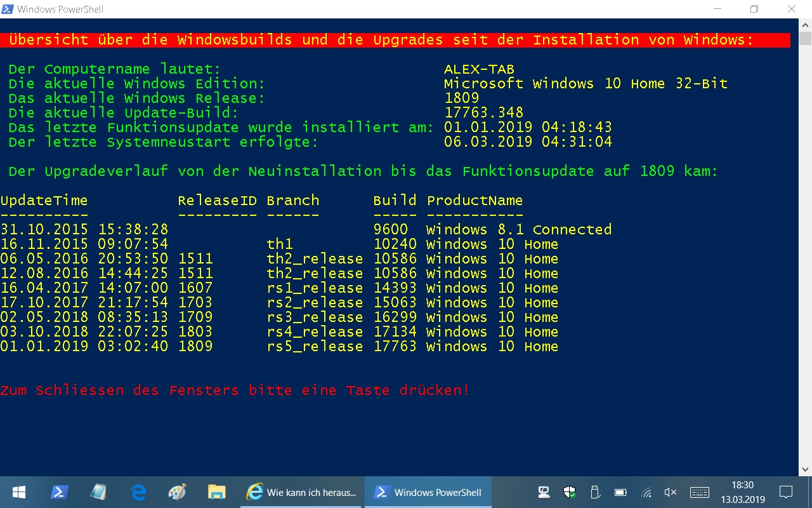The height and width of the screenshot is (508, 812).
Task: Check the battery status tray icon
Action: coord(620,492)
